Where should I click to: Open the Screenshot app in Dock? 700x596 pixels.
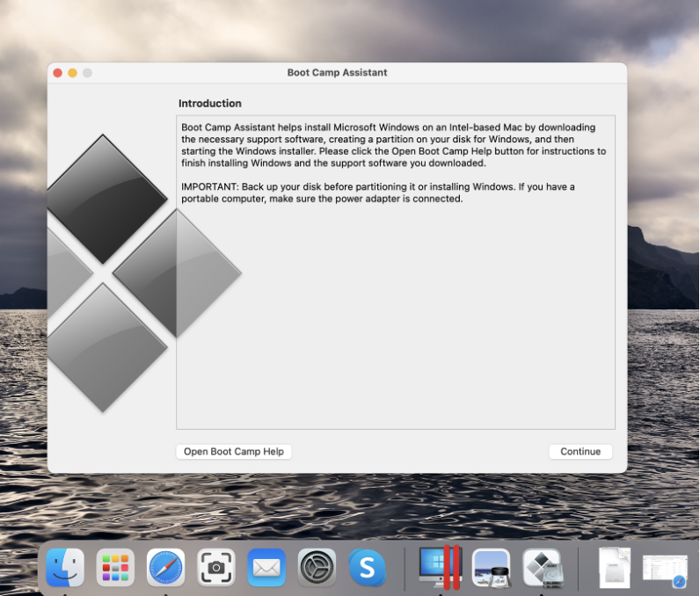[x=216, y=568]
